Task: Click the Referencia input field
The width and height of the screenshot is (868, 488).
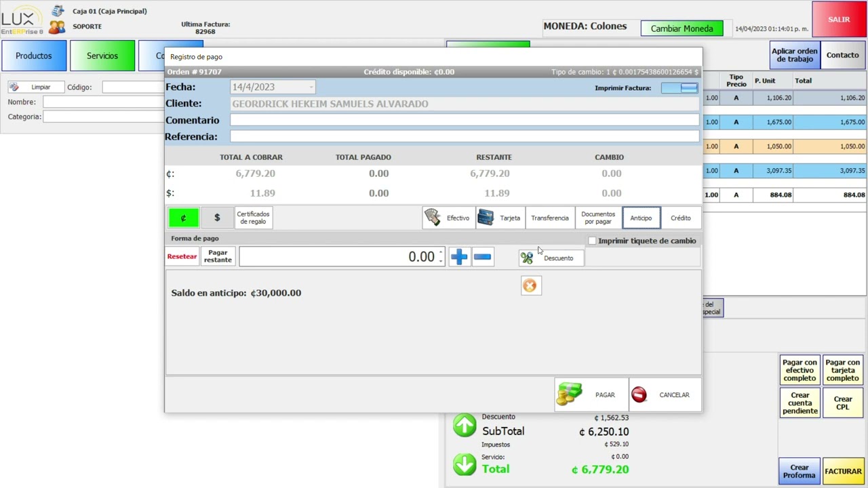Action: (x=465, y=136)
